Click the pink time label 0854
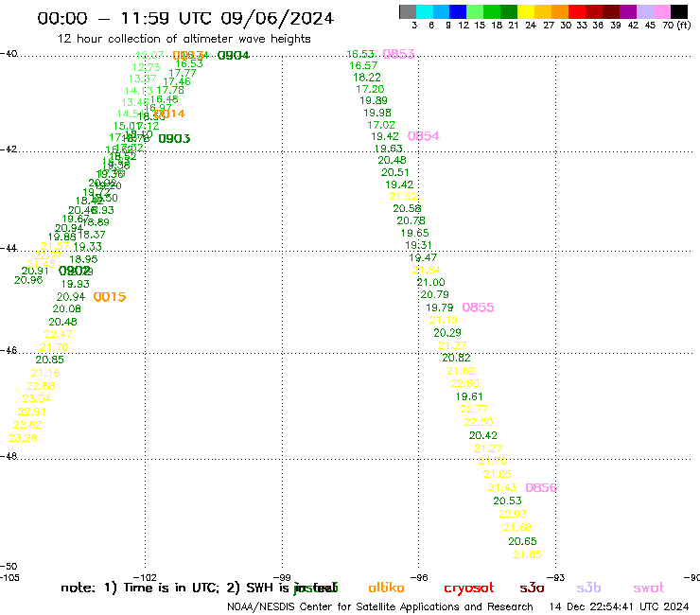The width and height of the screenshot is (700, 615). coord(424,136)
